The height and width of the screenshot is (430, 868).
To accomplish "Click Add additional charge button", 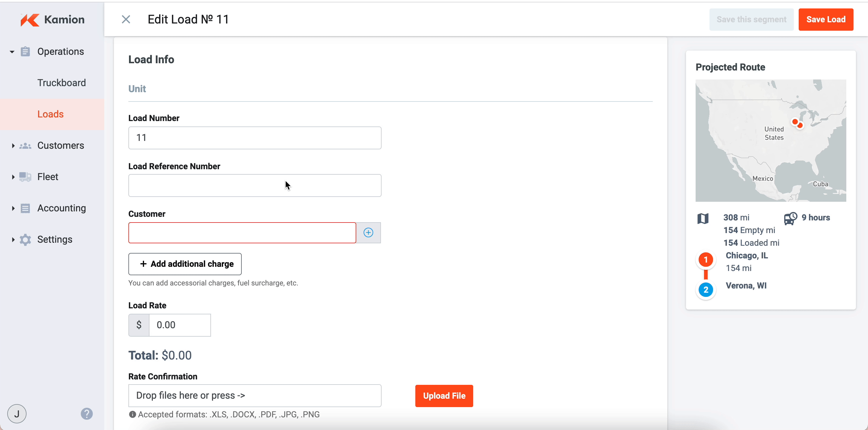I will point(185,264).
